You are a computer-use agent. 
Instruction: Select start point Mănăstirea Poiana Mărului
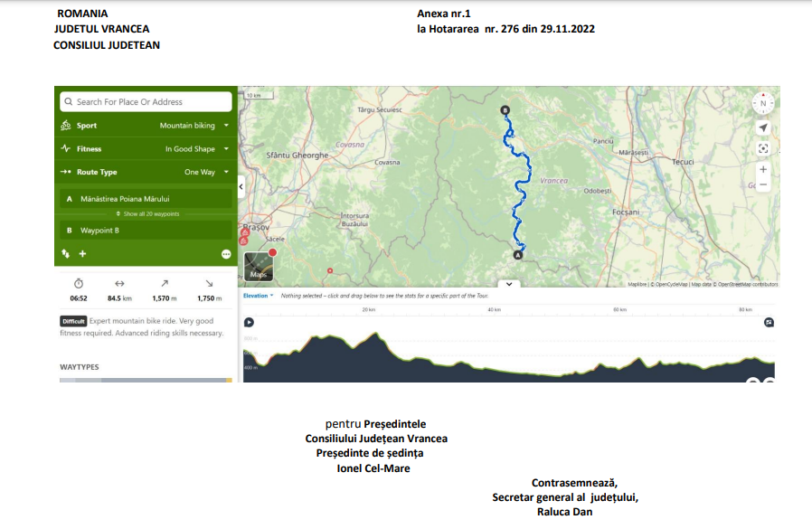145,199
